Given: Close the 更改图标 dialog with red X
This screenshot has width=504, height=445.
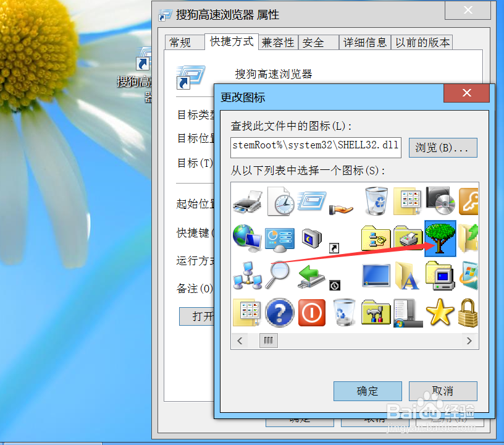Looking at the screenshot, I should point(467,93).
